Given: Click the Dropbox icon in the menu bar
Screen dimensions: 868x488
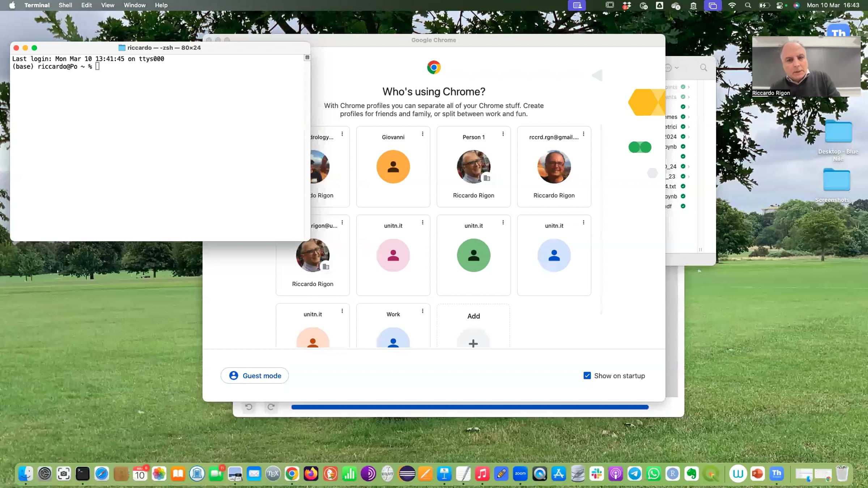Looking at the screenshot, I should (x=627, y=5).
